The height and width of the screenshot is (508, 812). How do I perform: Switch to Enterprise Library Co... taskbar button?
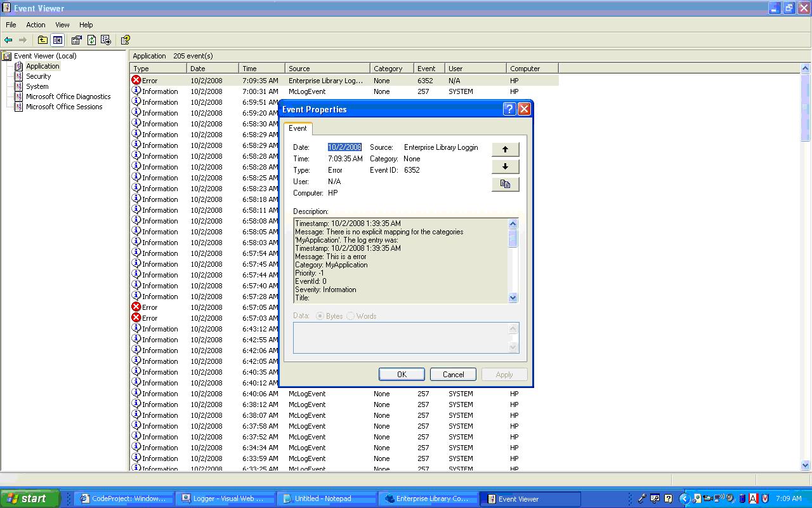(429, 498)
